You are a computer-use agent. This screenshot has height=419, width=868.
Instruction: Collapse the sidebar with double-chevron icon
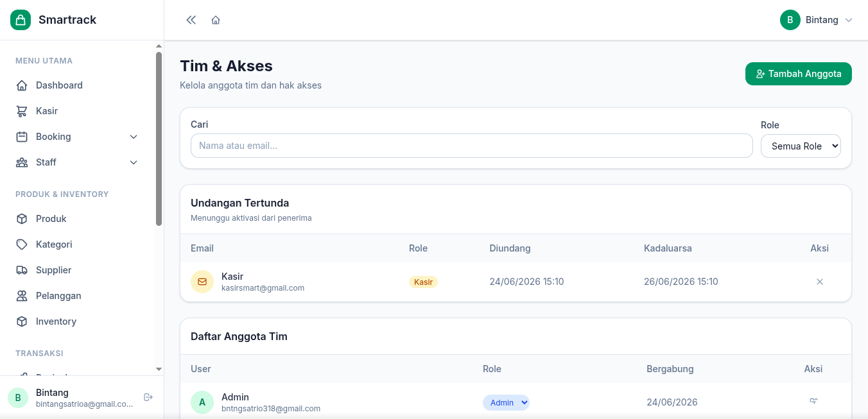tap(191, 20)
